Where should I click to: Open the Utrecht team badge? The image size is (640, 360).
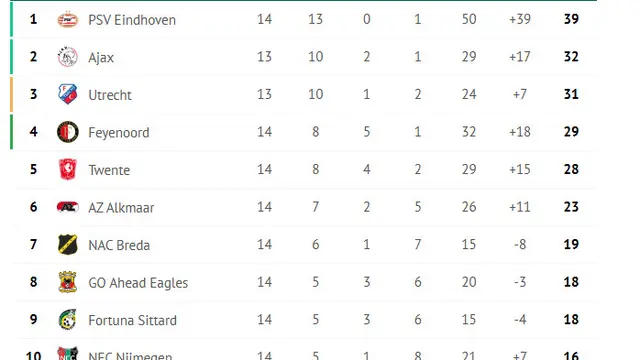(68, 94)
